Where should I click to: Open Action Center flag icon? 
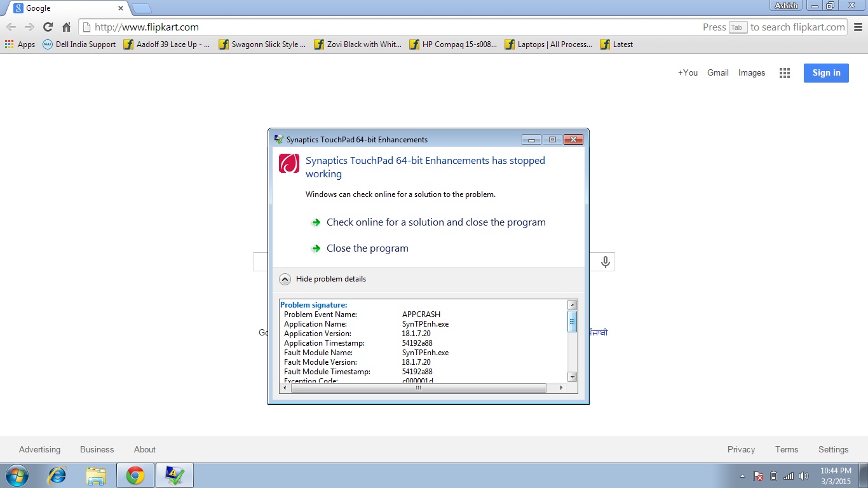click(x=758, y=476)
